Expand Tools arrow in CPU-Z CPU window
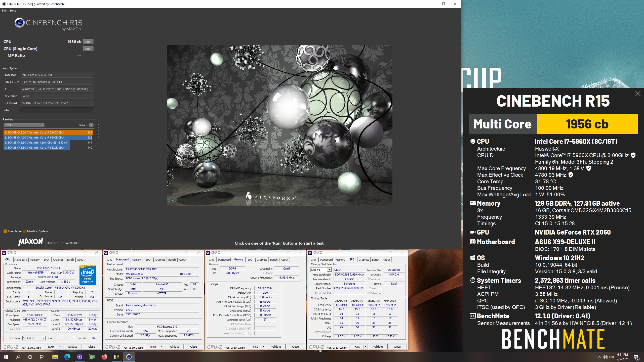This screenshot has height=362, width=644. coord(60,347)
